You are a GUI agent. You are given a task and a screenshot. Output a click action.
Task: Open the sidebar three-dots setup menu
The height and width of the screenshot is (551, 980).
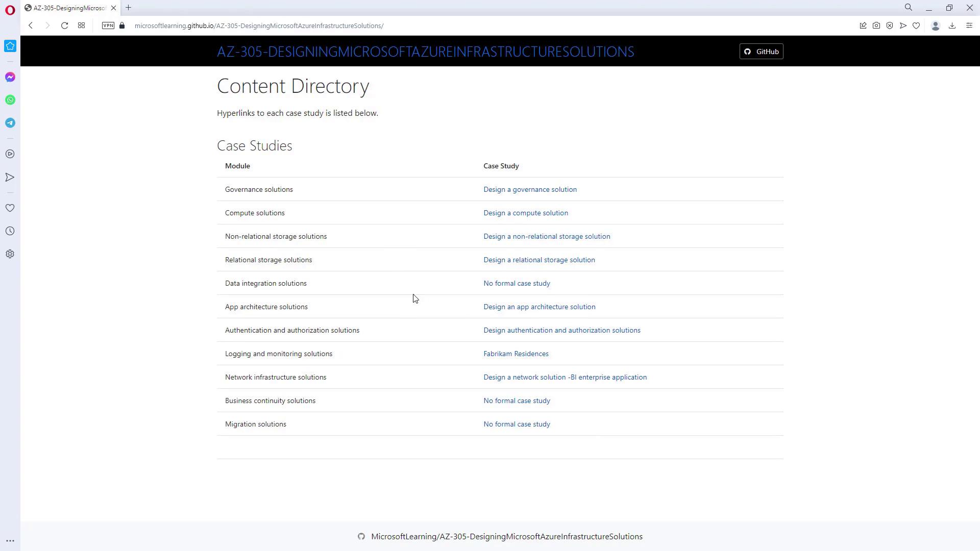coord(10,541)
